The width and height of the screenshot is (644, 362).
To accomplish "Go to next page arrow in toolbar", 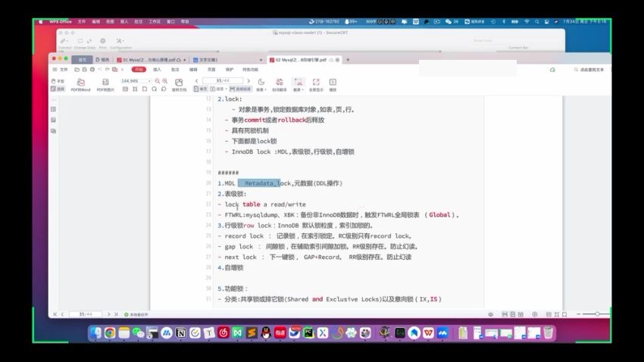I will (249, 81).
